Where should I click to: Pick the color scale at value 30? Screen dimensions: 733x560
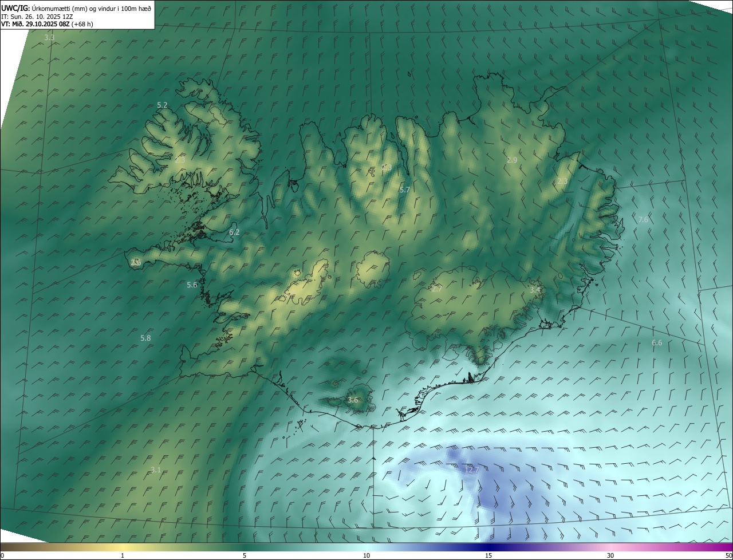pyautogui.click(x=610, y=548)
